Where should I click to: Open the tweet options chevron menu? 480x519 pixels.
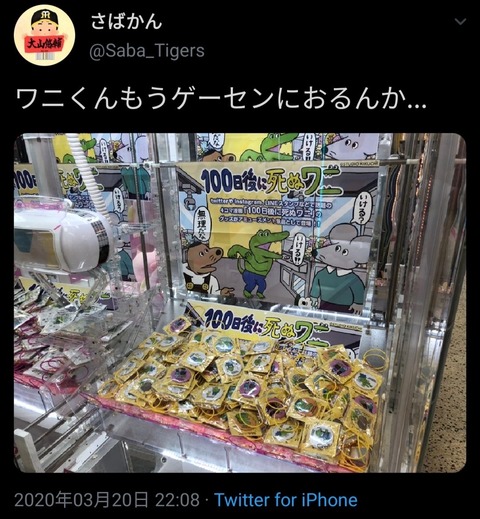click(461, 22)
